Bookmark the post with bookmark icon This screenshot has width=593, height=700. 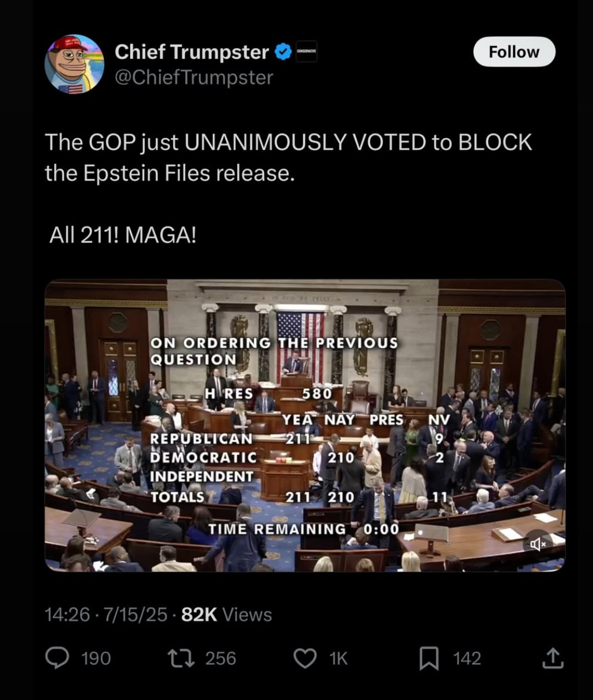[x=429, y=658]
